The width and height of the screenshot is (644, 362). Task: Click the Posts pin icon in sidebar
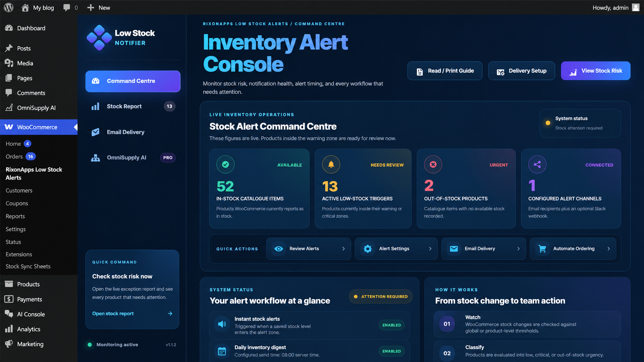click(9, 48)
